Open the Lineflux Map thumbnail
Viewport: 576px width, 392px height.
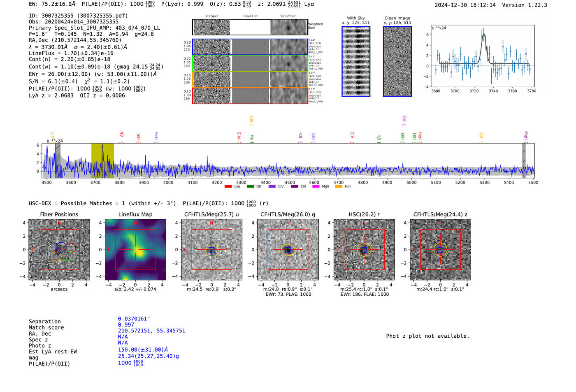(135, 250)
